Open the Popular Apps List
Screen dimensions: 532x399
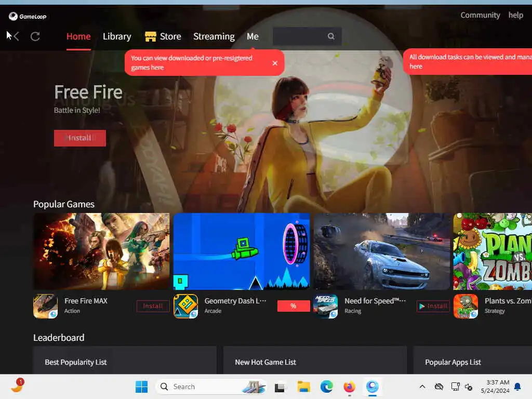coord(453,362)
